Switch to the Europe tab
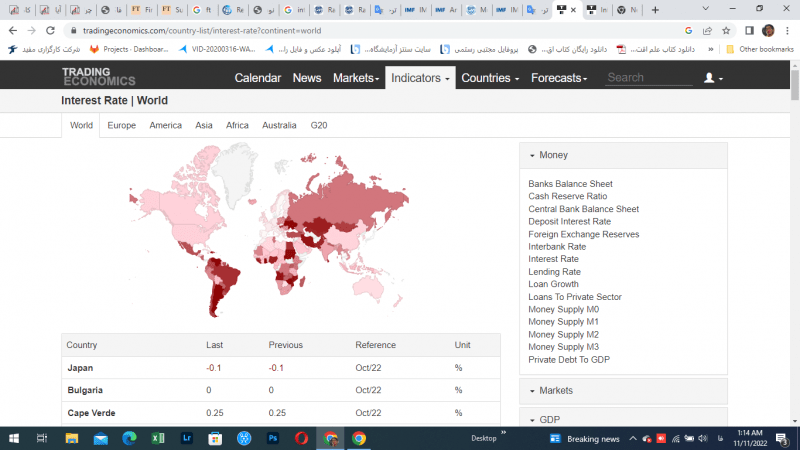 pyautogui.click(x=121, y=125)
